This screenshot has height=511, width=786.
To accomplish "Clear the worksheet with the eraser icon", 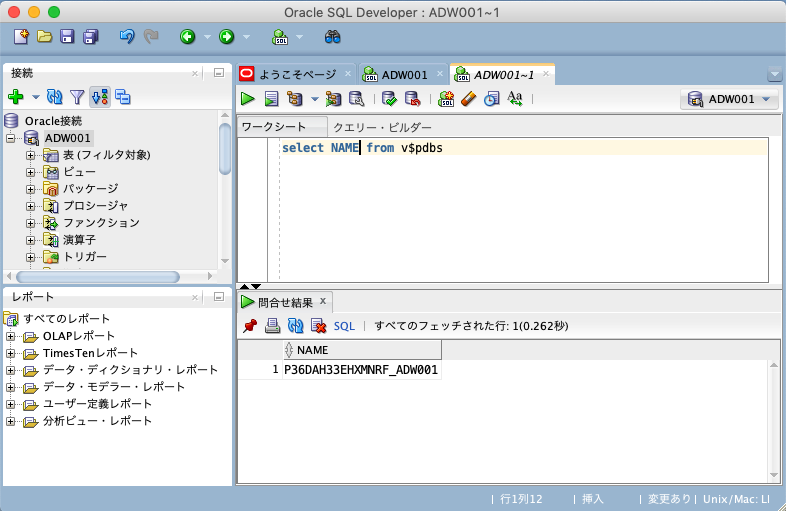I will point(469,98).
